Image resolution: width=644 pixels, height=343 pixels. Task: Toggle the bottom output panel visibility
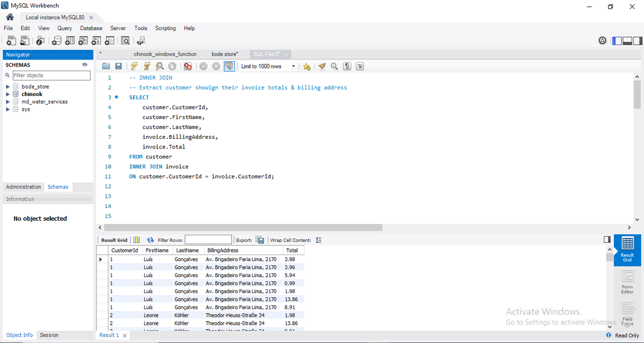(x=627, y=41)
